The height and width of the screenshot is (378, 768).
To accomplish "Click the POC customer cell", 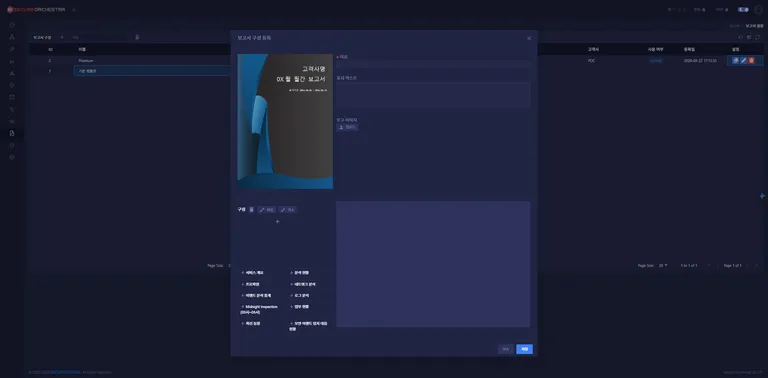I will click(x=592, y=61).
